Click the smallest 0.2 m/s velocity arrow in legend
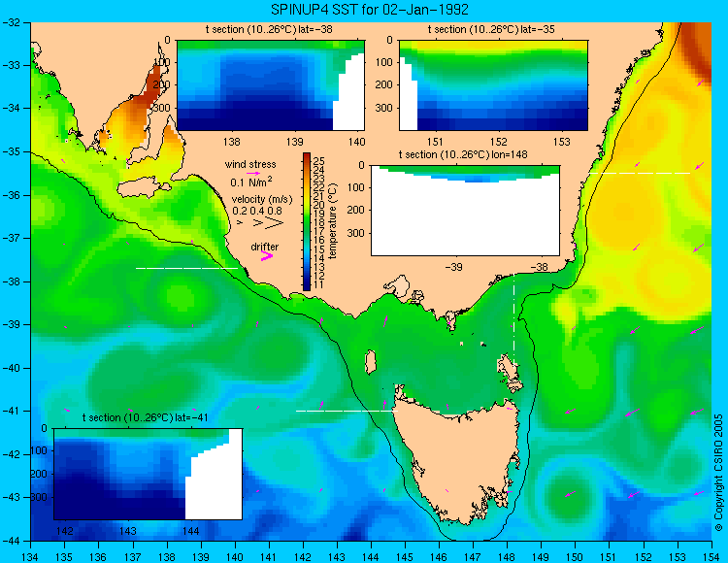The width and height of the screenshot is (728, 563). pyautogui.click(x=240, y=223)
